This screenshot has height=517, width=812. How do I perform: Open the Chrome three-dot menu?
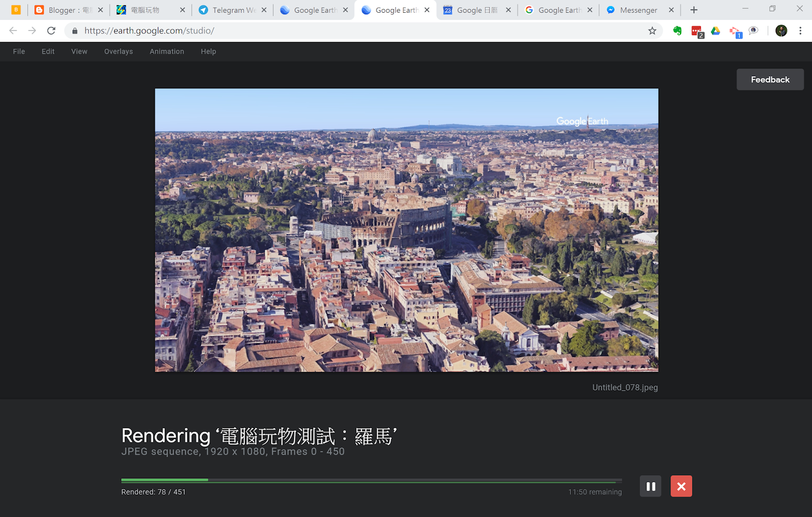(800, 30)
